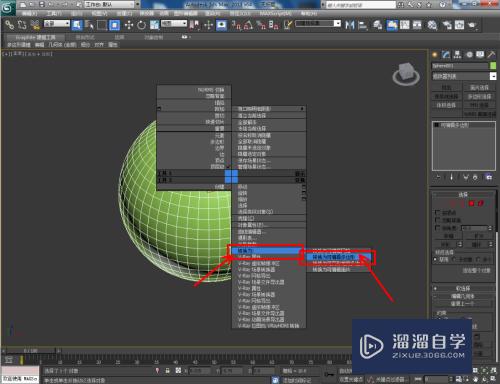Activate the Select and Rotate tool

pos(142,25)
